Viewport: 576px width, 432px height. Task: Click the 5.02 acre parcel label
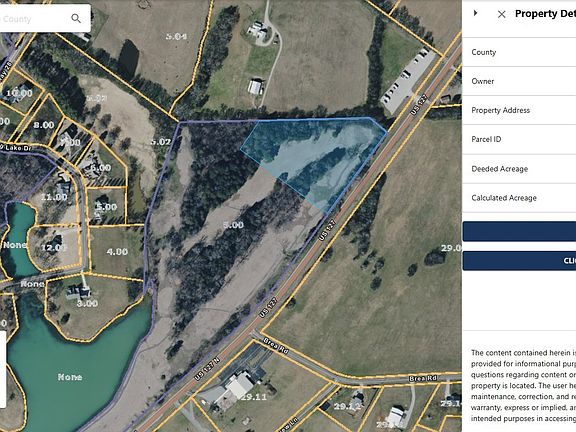[x=161, y=142]
